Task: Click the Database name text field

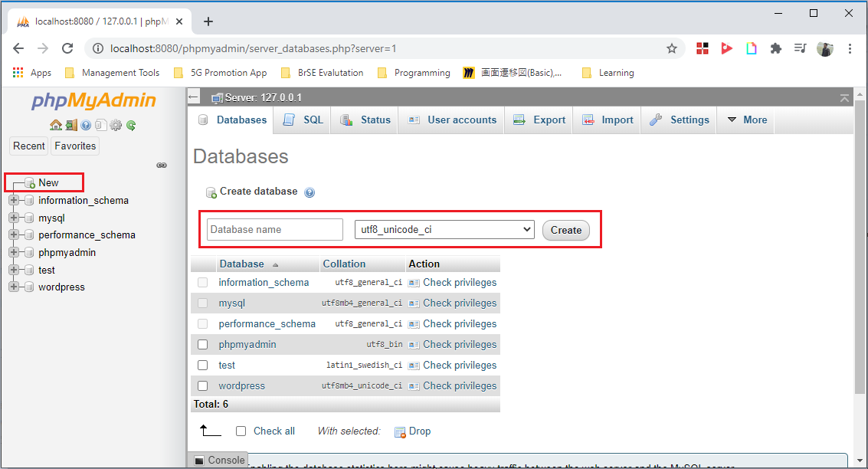Action: tap(275, 229)
